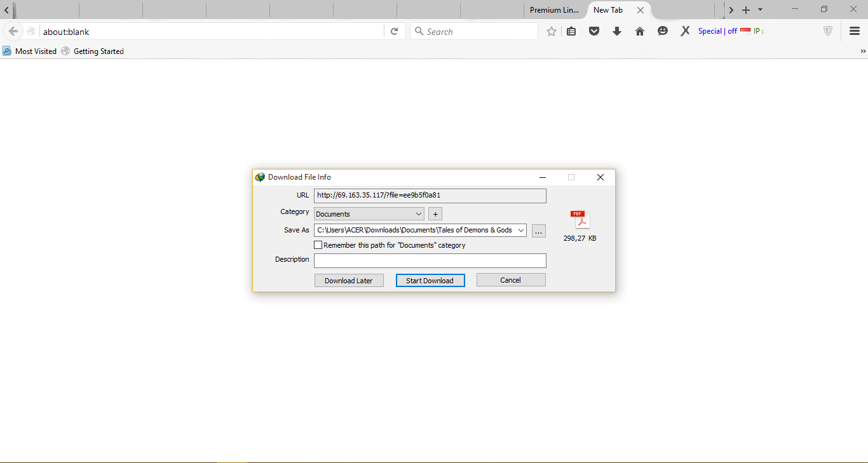868x463 pixels.
Task: Open the ZenMate shield icon
Action: (827, 30)
